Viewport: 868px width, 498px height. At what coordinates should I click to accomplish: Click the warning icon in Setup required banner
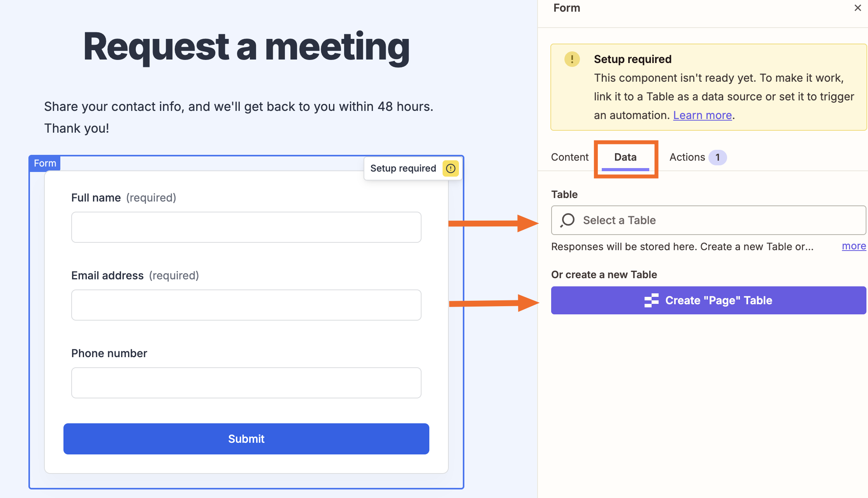[x=572, y=59]
